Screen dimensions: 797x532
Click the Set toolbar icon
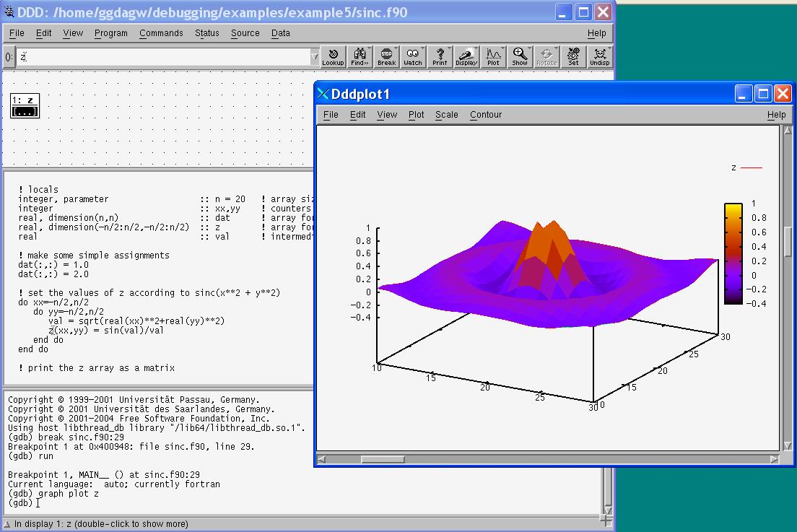(573, 57)
